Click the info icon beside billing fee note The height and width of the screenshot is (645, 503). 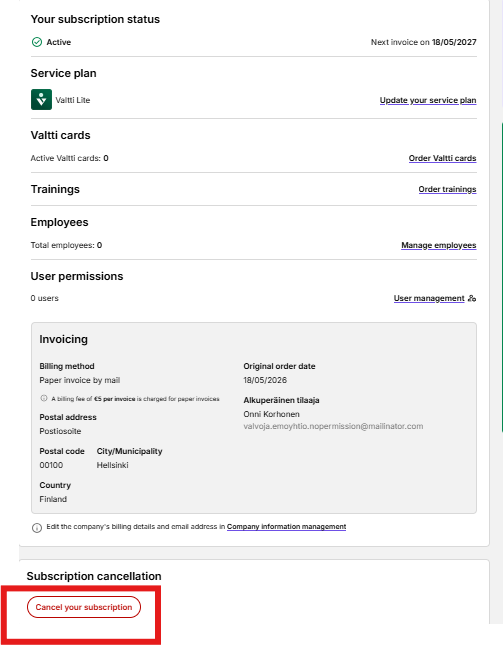(44, 398)
